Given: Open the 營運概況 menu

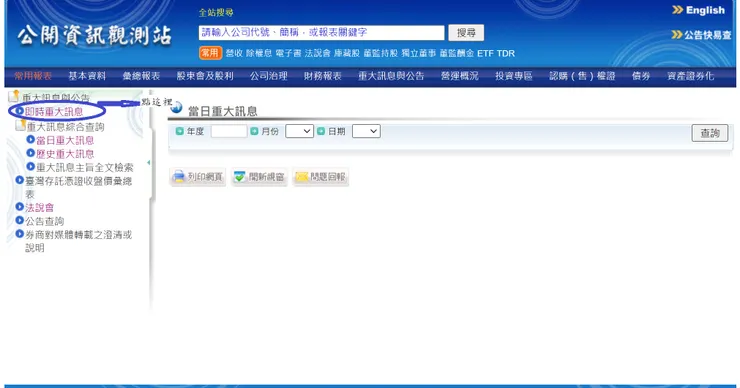Looking at the screenshot, I should tap(459, 76).
